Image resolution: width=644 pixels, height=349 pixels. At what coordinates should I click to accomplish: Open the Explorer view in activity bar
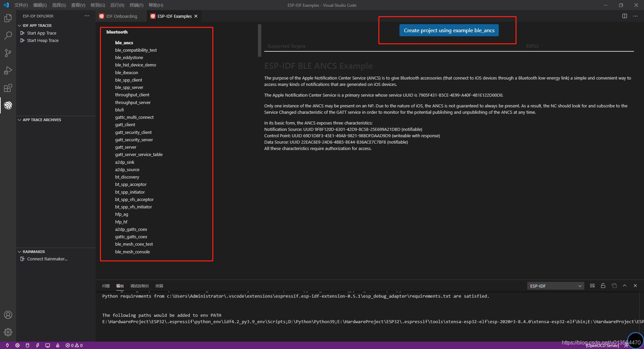click(8, 18)
